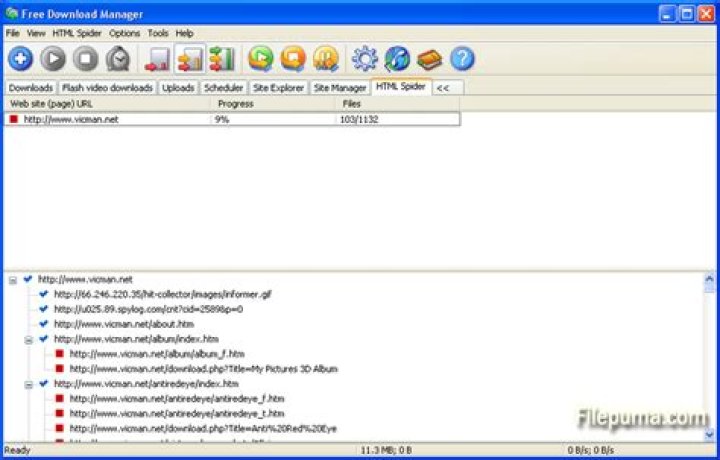Viewport: 720px width, 460px height.
Task: Click red square beside Anti%20Red%20Eye download link
Action: pyautogui.click(x=59, y=428)
